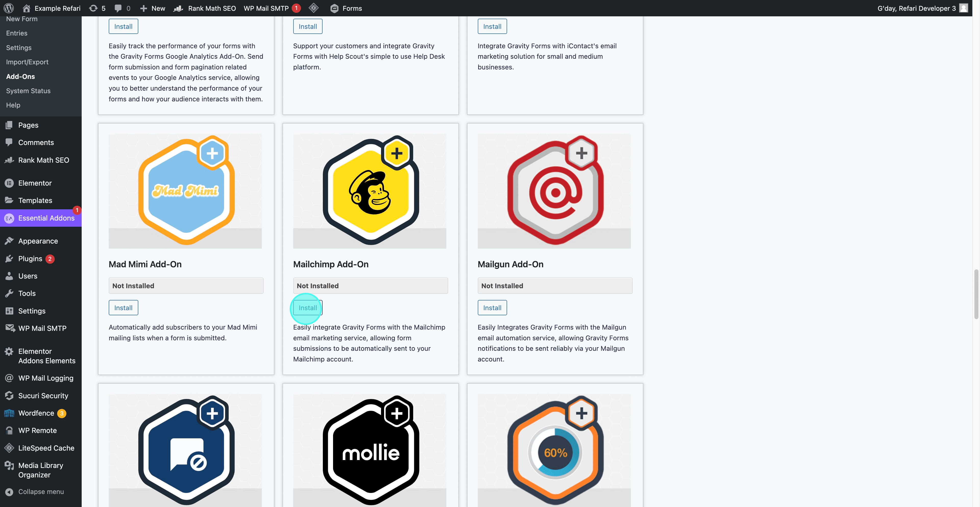Viewport: 980px width, 507px height.
Task: Open the Import/Export submenu item
Action: (27, 62)
